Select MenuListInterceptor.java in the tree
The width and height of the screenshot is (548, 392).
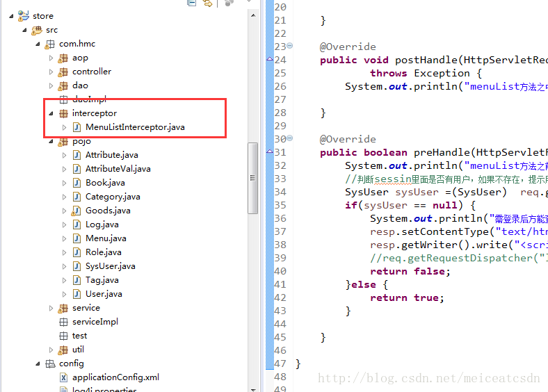click(x=135, y=127)
